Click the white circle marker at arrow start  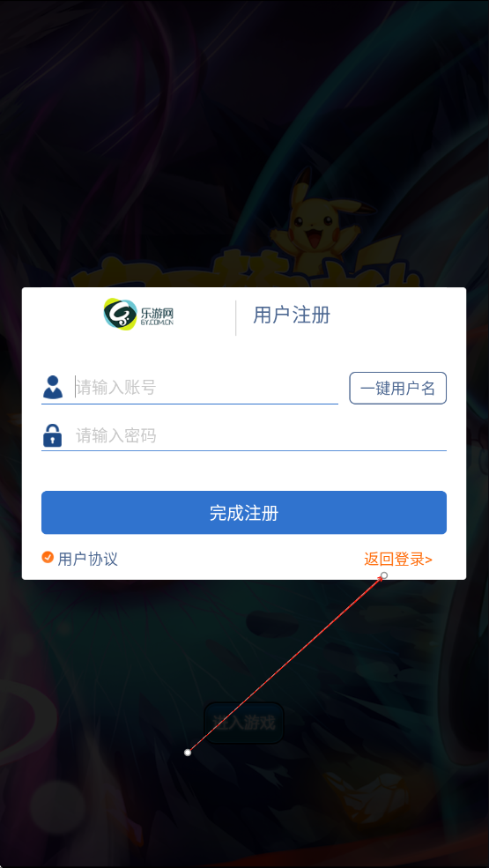tap(188, 753)
